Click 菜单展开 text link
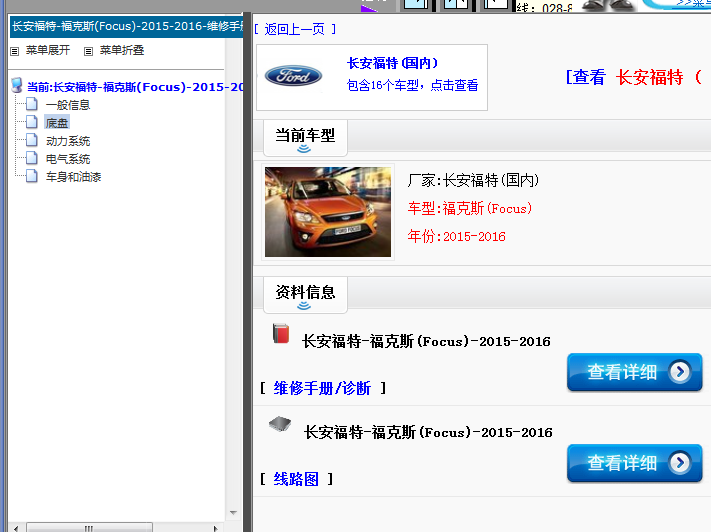 tap(48, 50)
